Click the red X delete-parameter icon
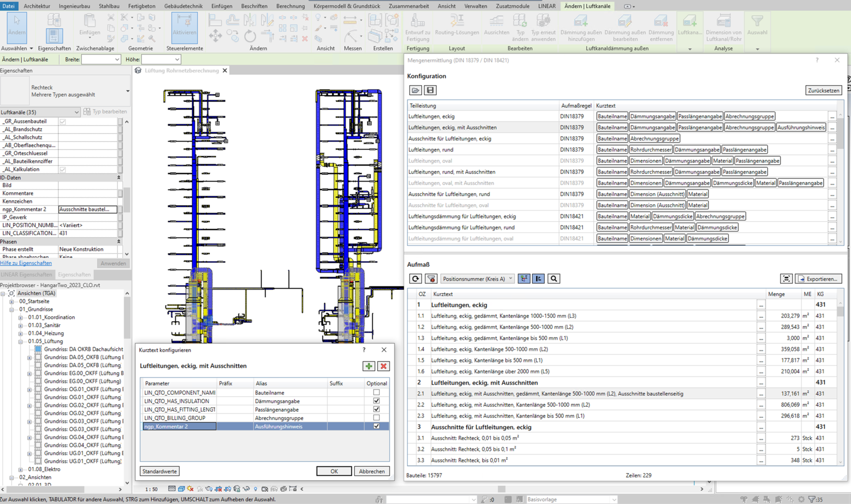 click(x=383, y=366)
